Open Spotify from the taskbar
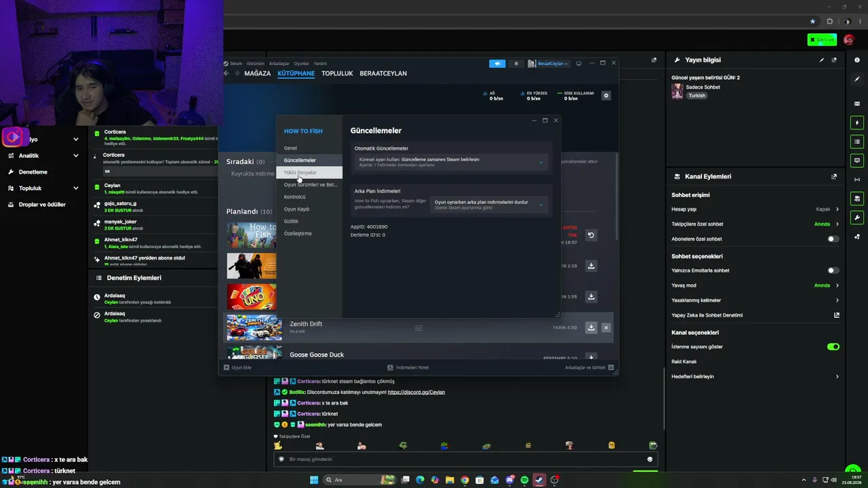The height and width of the screenshot is (488, 868). coord(524,480)
